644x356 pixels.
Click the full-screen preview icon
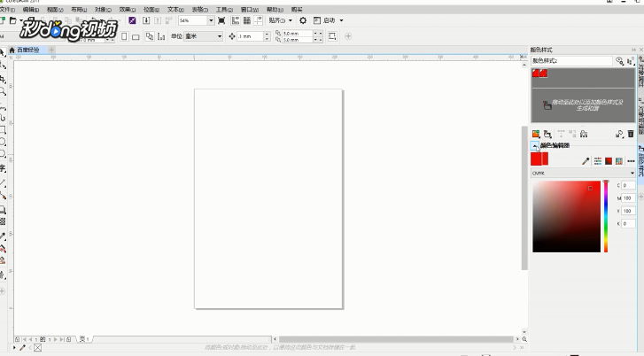point(221,20)
